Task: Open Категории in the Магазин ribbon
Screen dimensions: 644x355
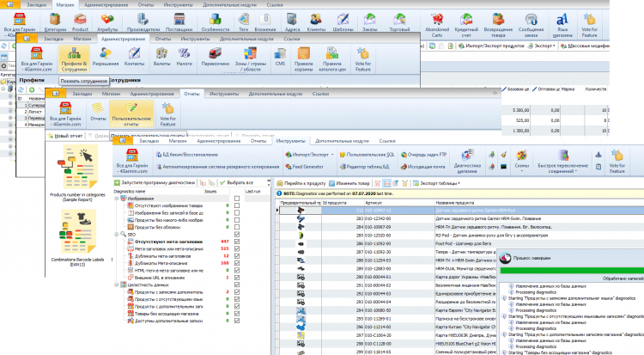Action: (55, 22)
